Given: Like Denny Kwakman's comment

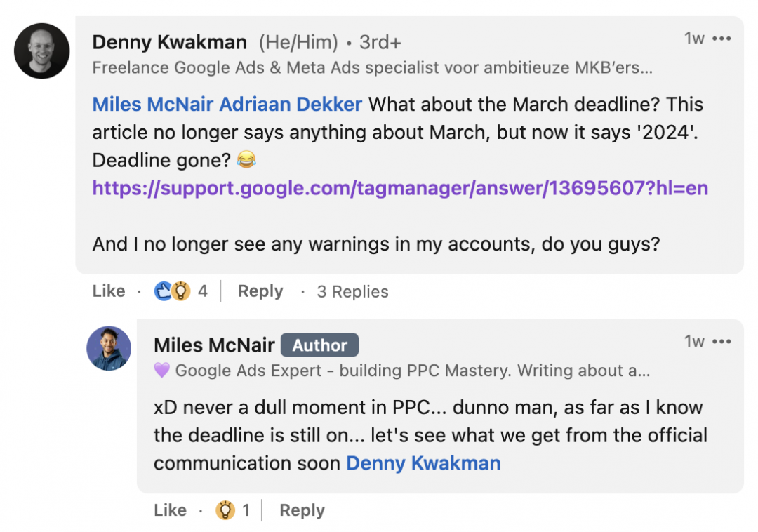Looking at the screenshot, I should [x=109, y=291].
